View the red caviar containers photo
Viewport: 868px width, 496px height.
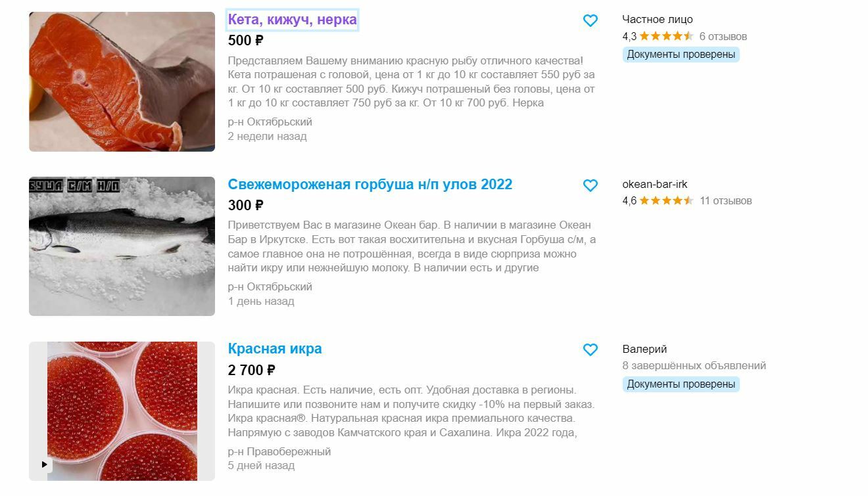tap(122, 411)
